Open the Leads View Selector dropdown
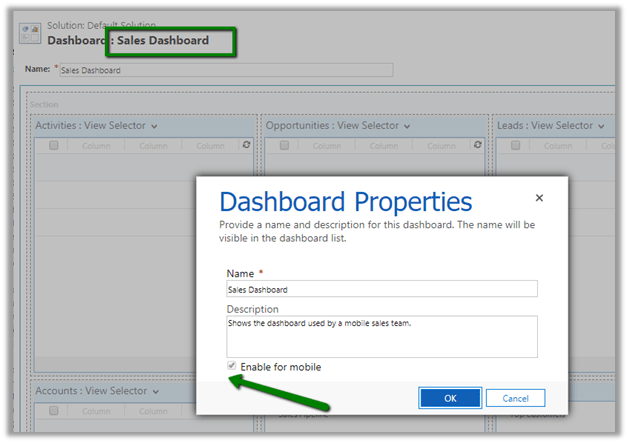Screen dimensions: 628x443 (599, 126)
